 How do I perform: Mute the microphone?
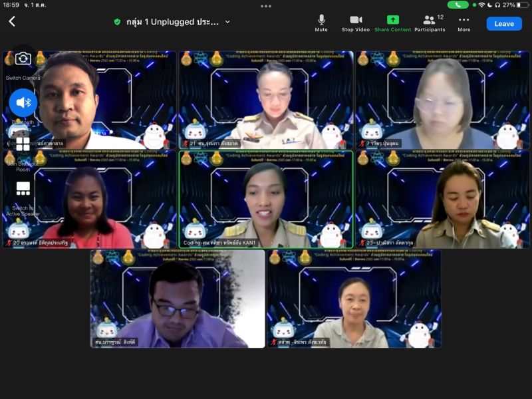[321, 23]
